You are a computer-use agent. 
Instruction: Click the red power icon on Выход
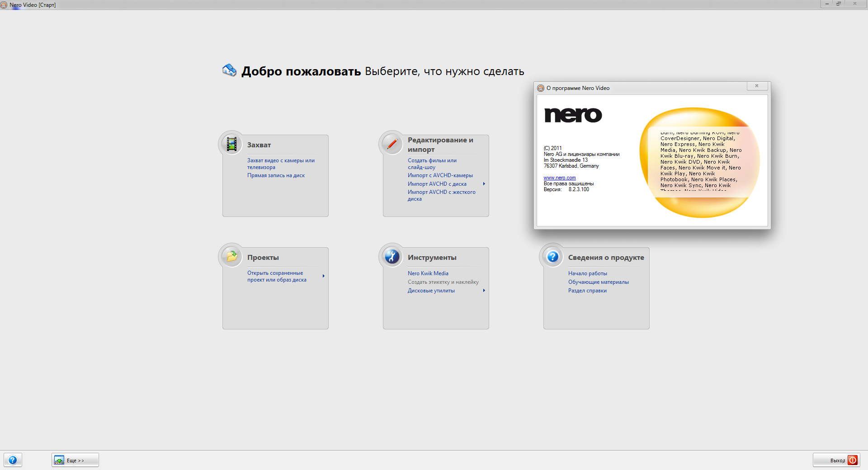click(x=853, y=460)
